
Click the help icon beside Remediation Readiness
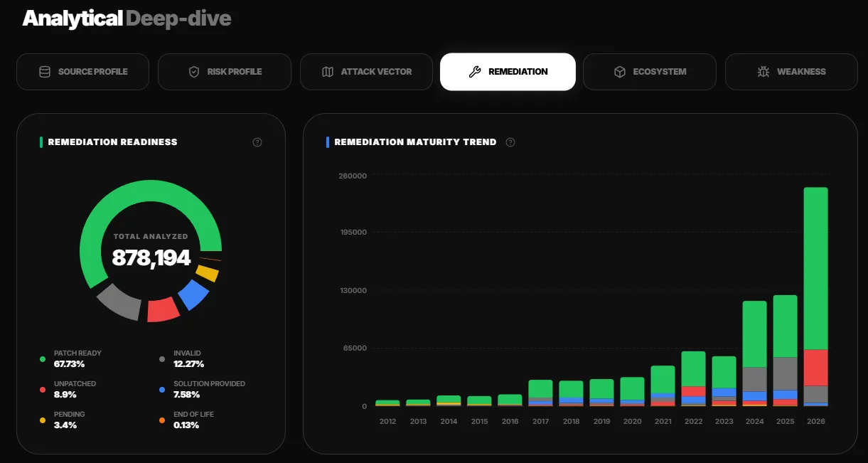tap(257, 142)
